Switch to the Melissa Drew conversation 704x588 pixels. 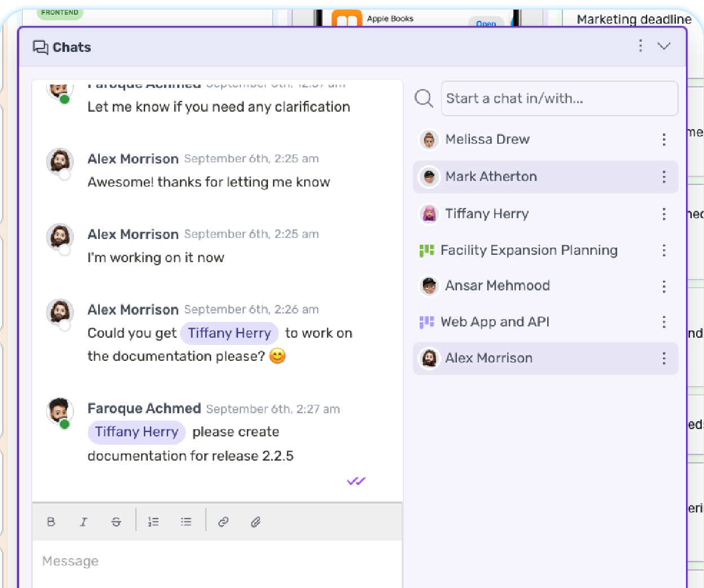coord(487,139)
